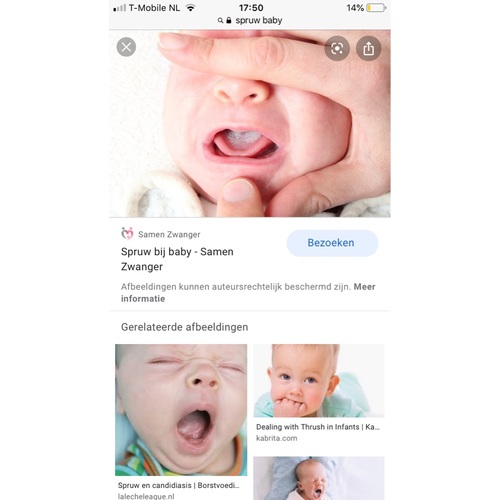Tap the Samen Zwanger source name
This screenshot has height=500, width=500.
(x=169, y=234)
